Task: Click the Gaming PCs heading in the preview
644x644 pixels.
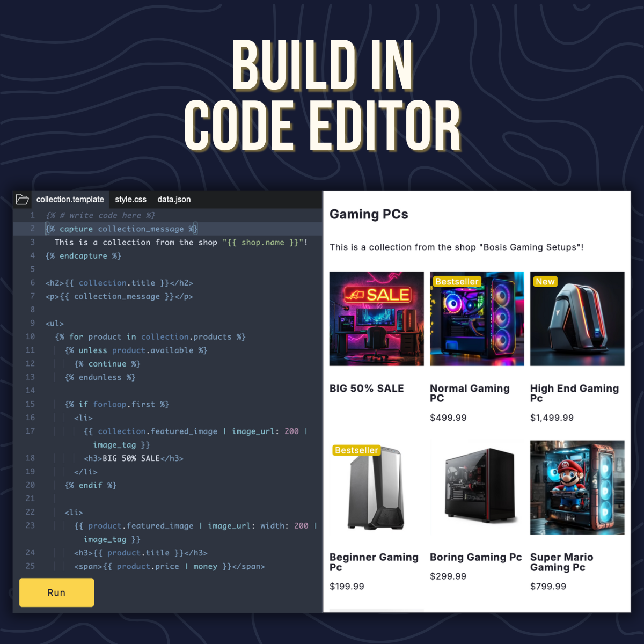Action: pos(369,214)
